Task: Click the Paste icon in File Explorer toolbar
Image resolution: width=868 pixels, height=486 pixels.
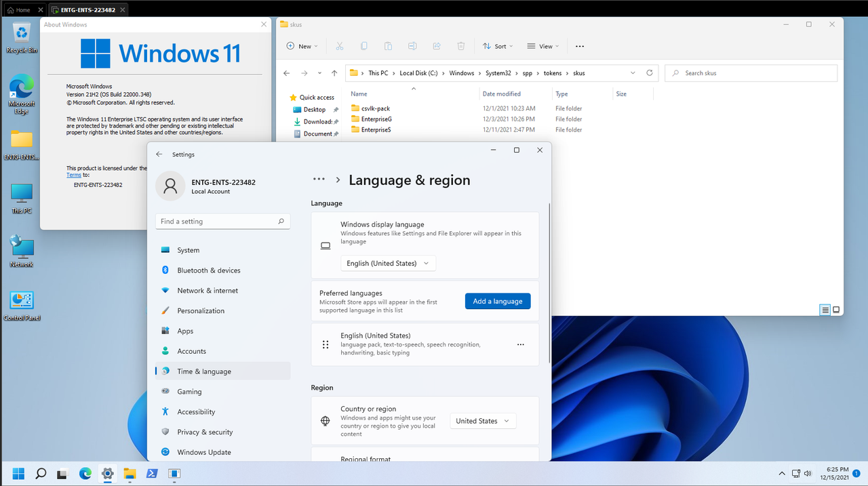Action: pos(388,46)
